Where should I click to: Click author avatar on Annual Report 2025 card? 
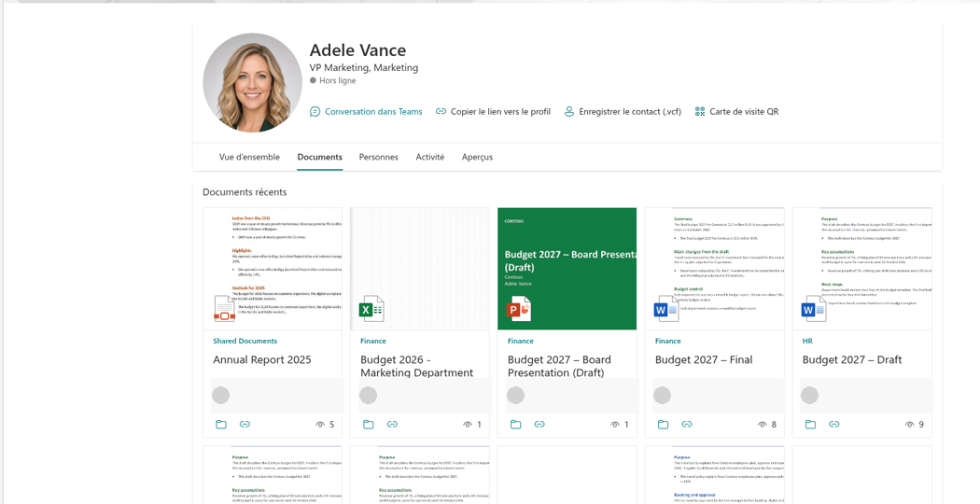[220, 395]
